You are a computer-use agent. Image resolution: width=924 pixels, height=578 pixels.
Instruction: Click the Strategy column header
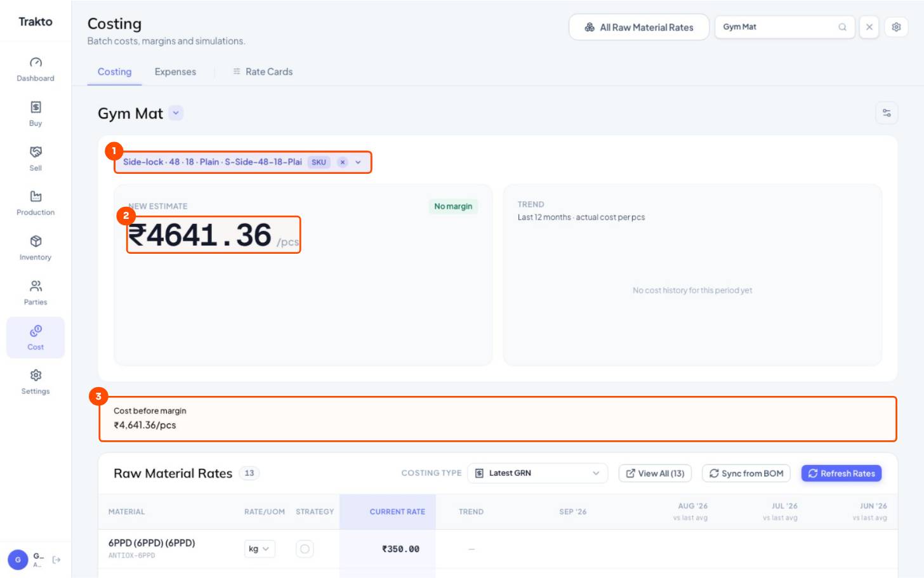[315, 512]
